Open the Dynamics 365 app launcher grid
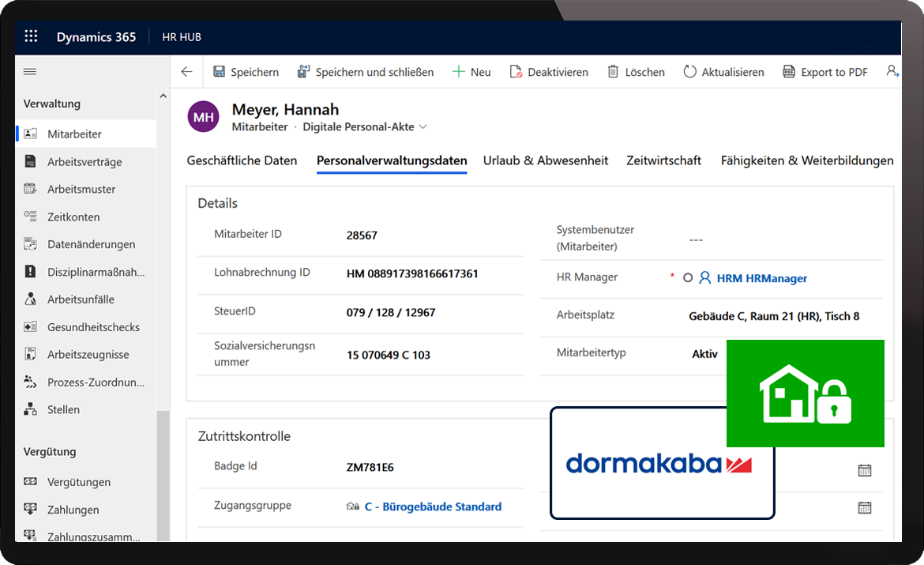This screenshot has width=924, height=565. click(31, 36)
